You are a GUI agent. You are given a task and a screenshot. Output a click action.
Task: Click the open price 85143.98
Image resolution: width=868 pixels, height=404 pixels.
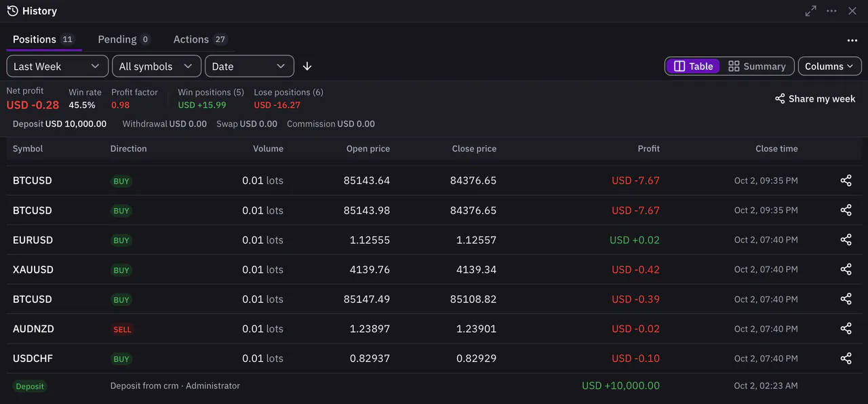click(367, 210)
